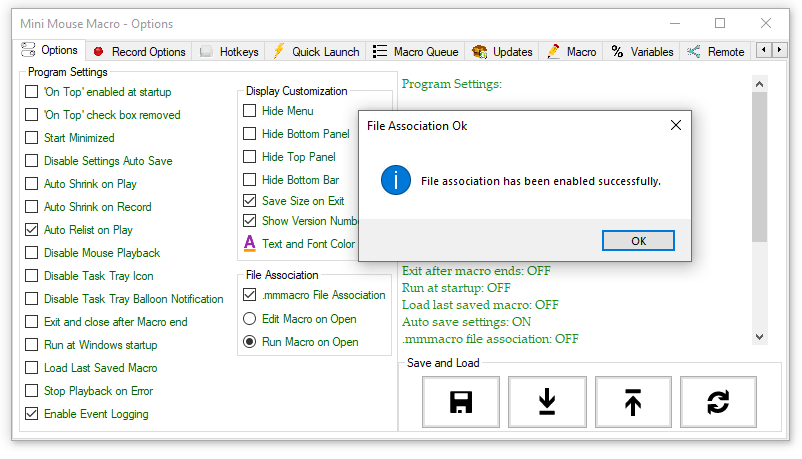Click the Hotkeys keyboard icon
The image size is (802, 459).
click(x=206, y=52)
